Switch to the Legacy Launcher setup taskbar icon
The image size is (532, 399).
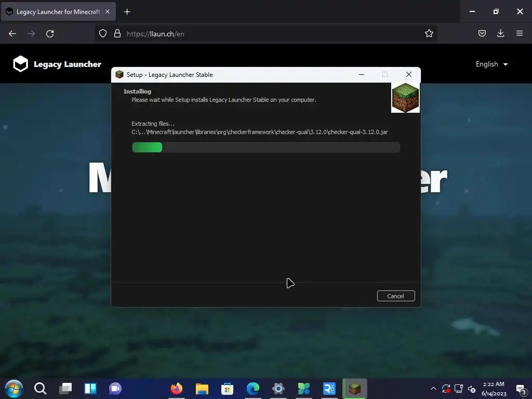point(354,389)
